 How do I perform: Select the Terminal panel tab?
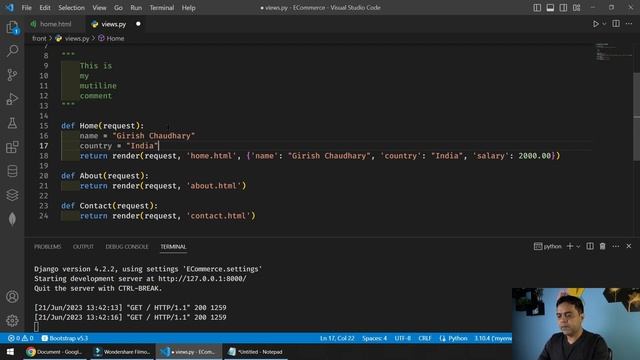click(173, 247)
